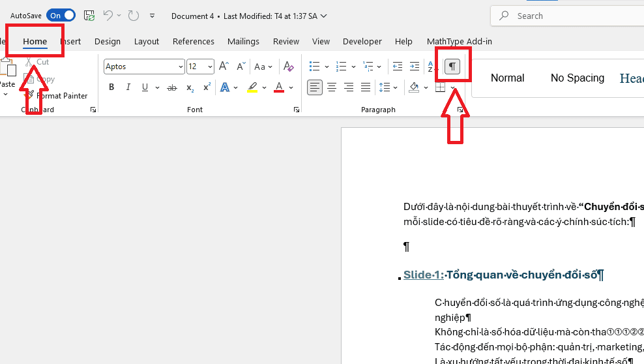Open the Undo history dropdown

click(119, 16)
